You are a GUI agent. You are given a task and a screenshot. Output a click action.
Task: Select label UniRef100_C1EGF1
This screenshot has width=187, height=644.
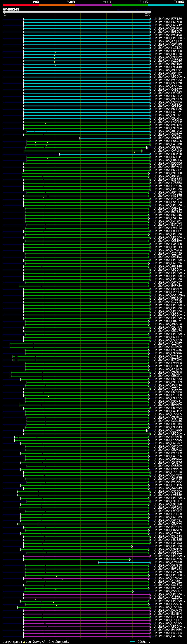pos(168,598)
